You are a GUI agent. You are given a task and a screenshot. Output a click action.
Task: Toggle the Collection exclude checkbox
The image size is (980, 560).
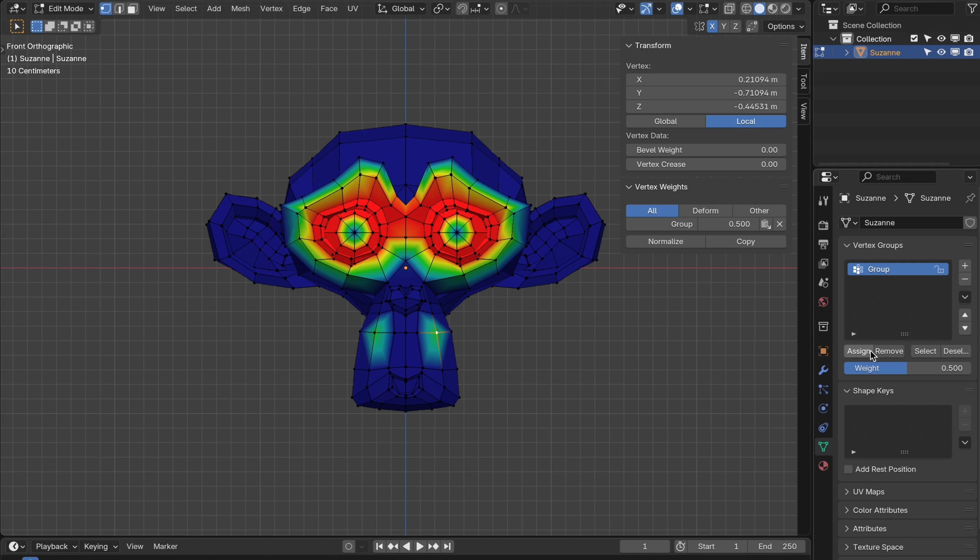pos(914,39)
